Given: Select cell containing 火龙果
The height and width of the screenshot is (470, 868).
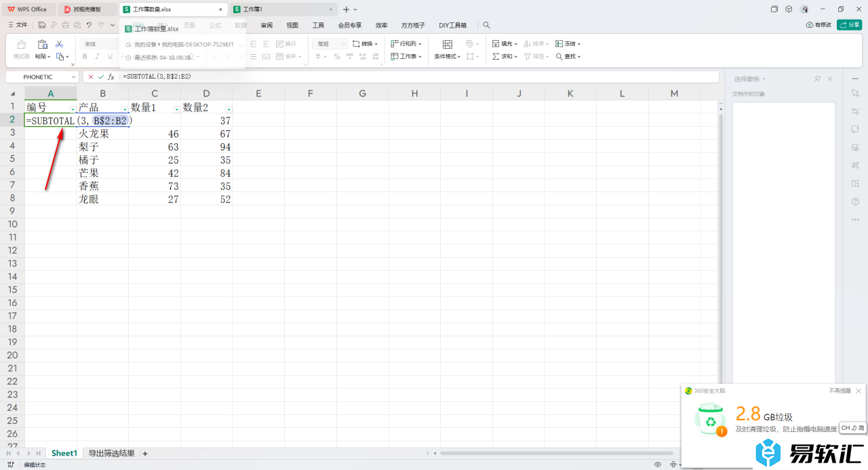Looking at the screenshot, I should click(102, 134).
